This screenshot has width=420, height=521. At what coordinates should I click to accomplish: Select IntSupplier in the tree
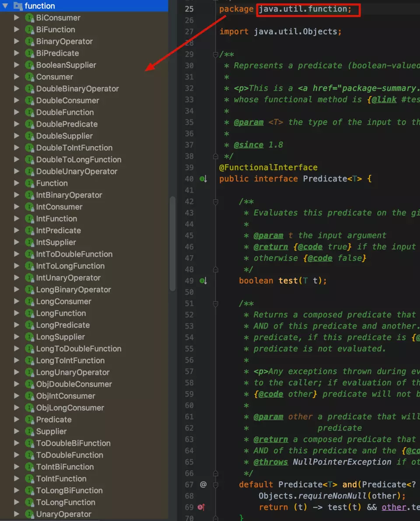[x=56, y=242]
